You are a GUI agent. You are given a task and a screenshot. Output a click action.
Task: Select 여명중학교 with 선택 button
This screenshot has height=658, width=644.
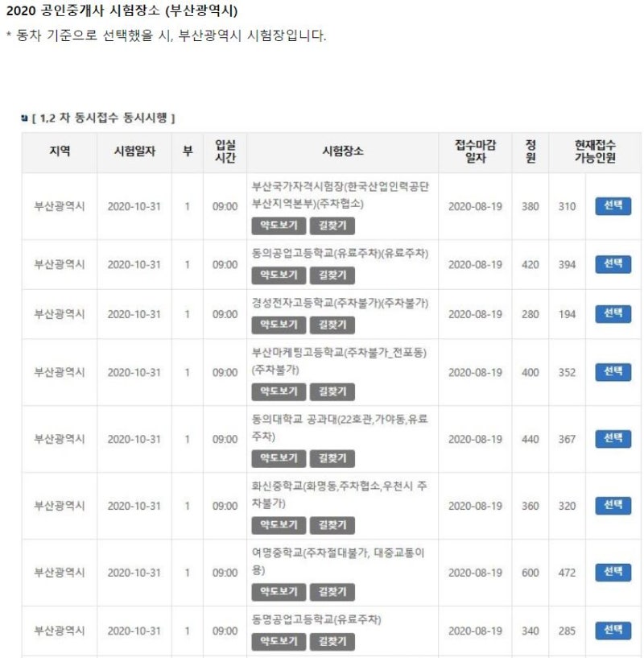[613, 573]
